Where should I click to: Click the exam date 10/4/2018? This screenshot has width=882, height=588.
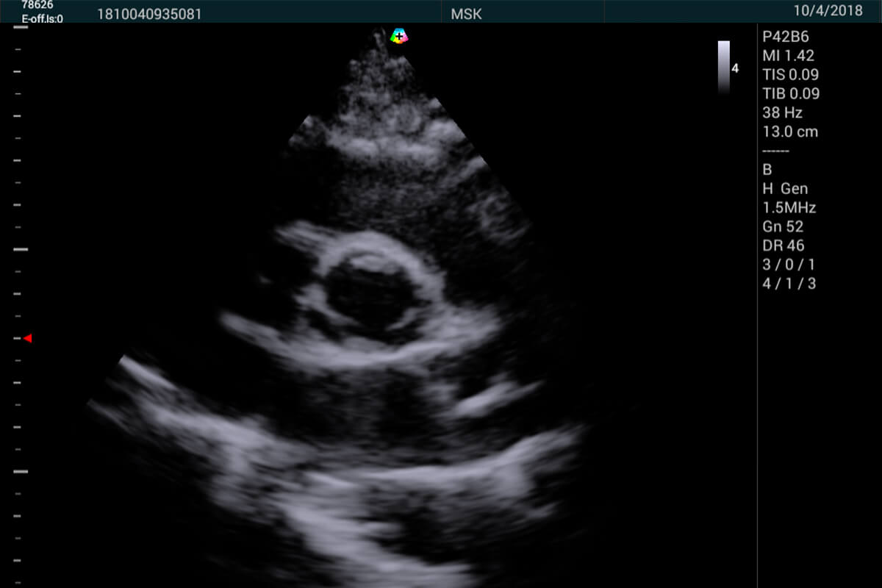point(827,11)
